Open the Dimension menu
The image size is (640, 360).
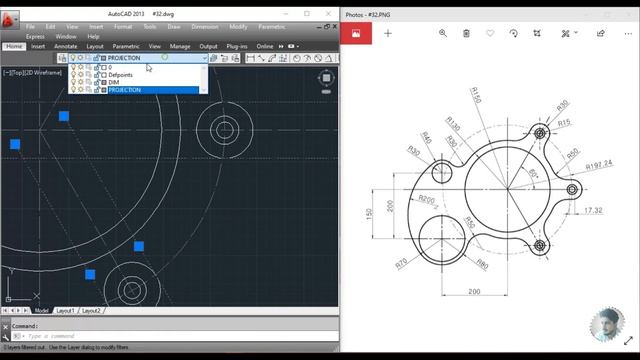205,27
